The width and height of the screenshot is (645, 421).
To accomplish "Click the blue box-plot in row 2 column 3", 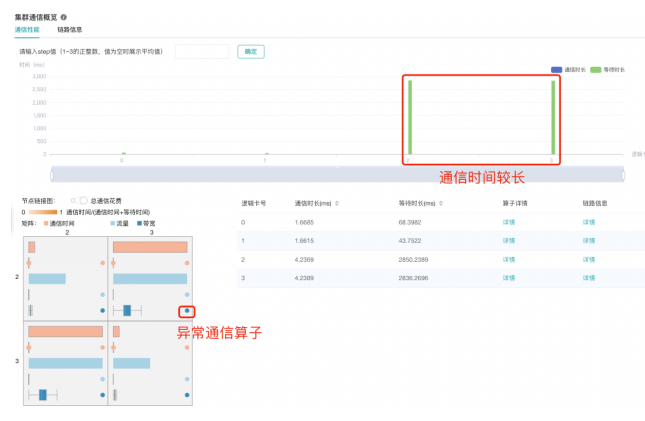I will (x=126, y=311).
